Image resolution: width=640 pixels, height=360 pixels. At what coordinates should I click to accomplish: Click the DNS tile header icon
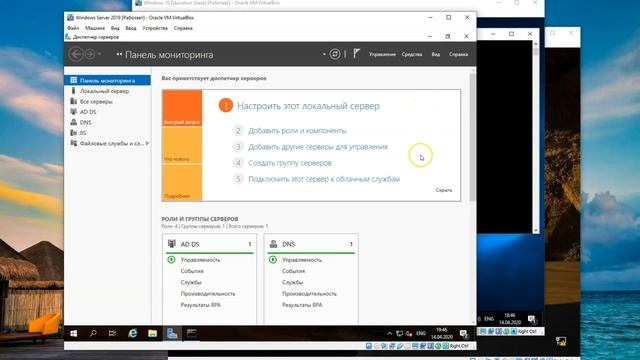pos(273,244)
